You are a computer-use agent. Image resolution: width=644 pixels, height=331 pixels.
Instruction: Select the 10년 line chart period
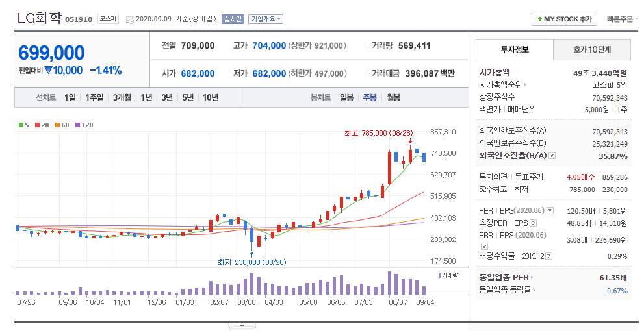tap(211, 97)
